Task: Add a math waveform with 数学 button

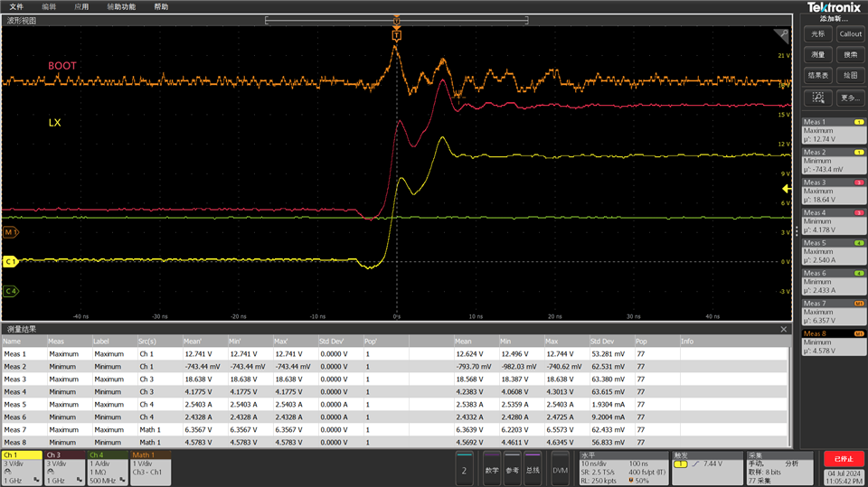Action: coord(492,469)
